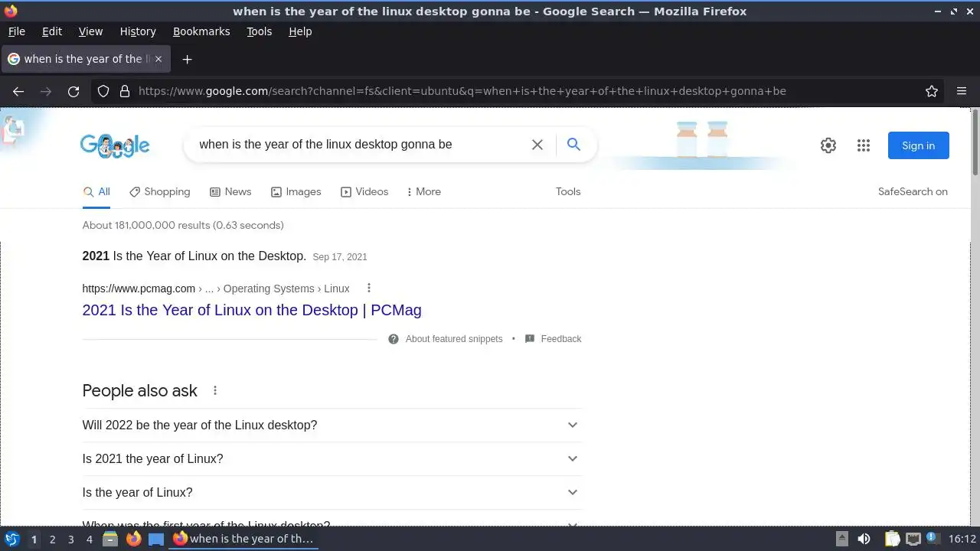Open the View menu
This screenshot has height=551, width=980.
90,31
